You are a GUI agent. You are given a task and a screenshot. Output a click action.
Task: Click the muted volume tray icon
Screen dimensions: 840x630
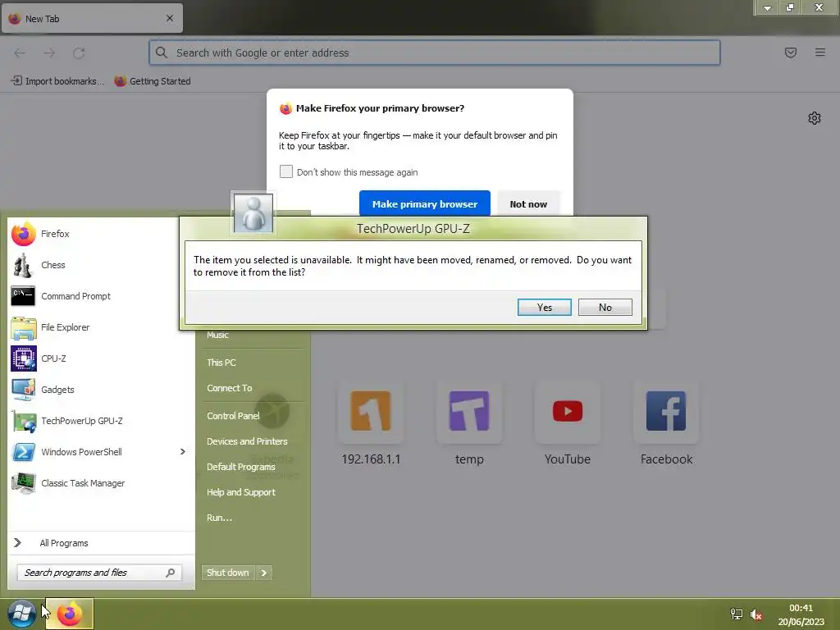pyautogui.click(x=756, y=614)
